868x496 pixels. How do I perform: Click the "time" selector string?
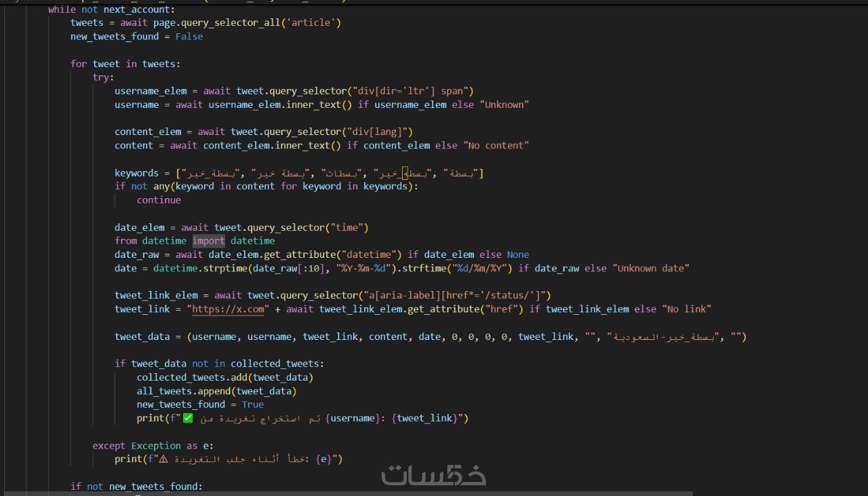click(347, 227)
